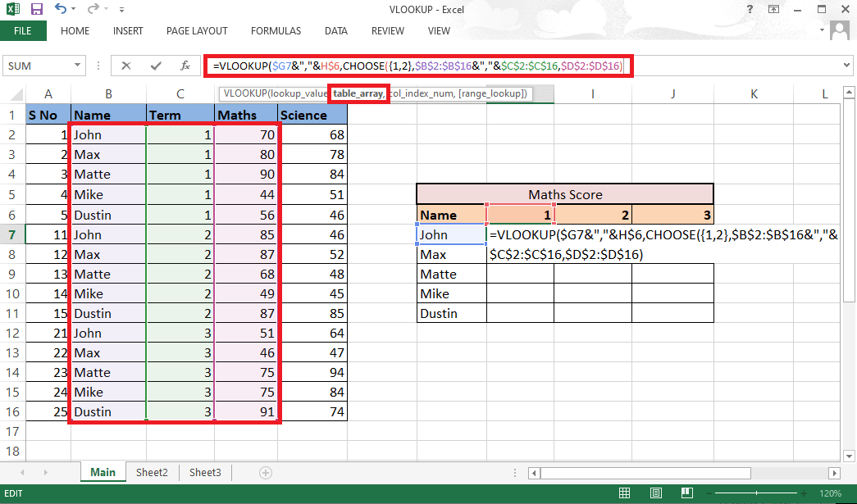Switch to Page Layout view
The width and height of the screenshot is (857, 504).
click(x=657, y=494)
